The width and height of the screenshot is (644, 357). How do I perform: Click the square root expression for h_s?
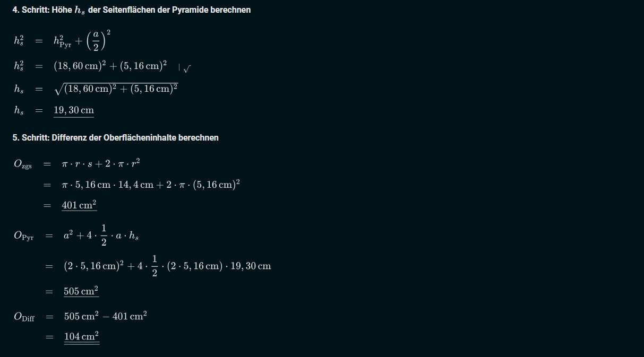(x=116, y=89)
